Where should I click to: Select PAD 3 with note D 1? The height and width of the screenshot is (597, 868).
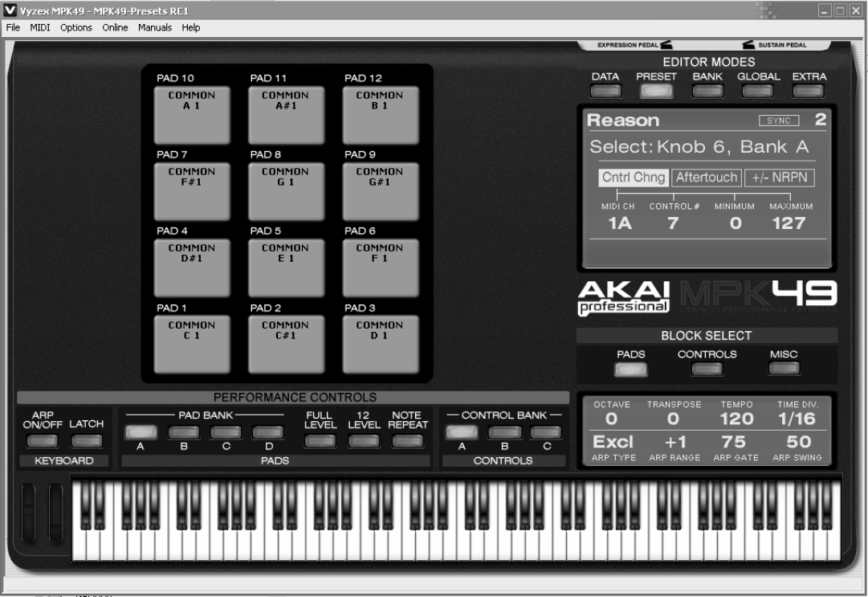pyautogui.click(x=381, y=345)
